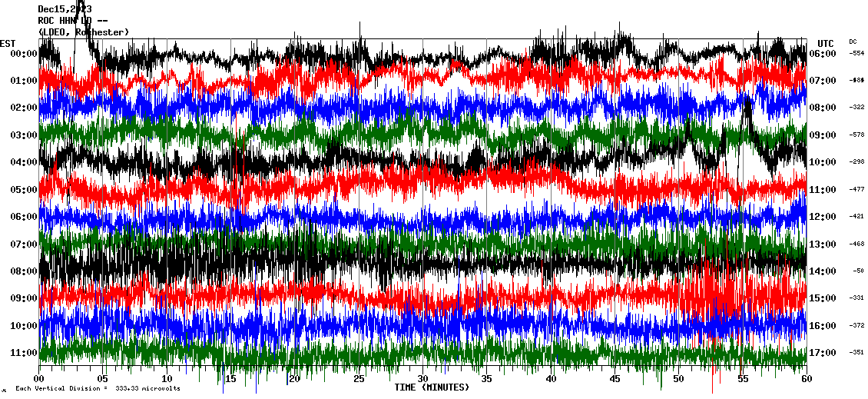Click the 60 minute tick label on the time axis

[807, 379]
